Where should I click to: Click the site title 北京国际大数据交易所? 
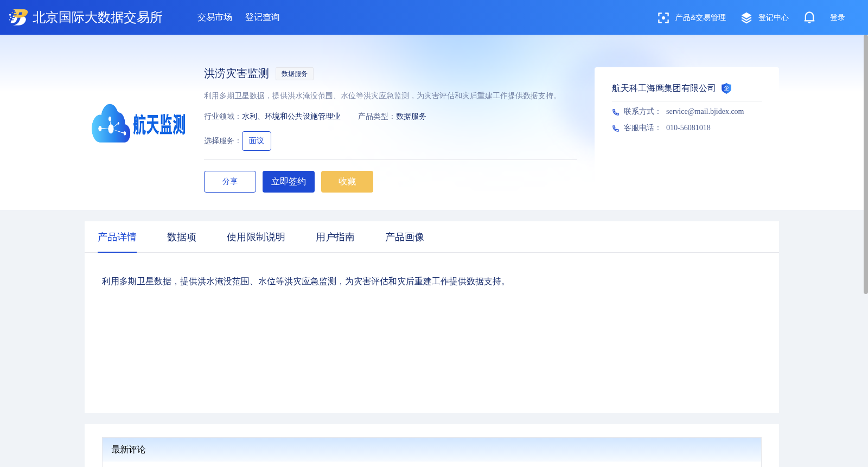pyautogui.click(x=98, y=17)
